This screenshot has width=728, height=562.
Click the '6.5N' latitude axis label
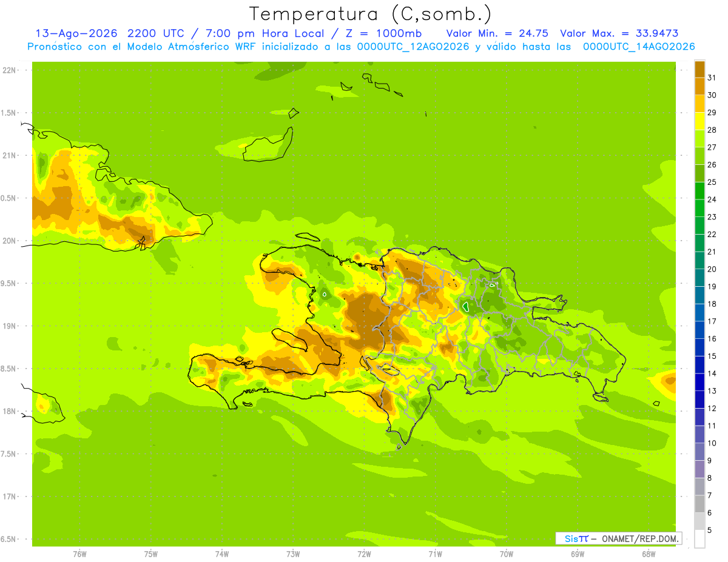tap(8, 540)
